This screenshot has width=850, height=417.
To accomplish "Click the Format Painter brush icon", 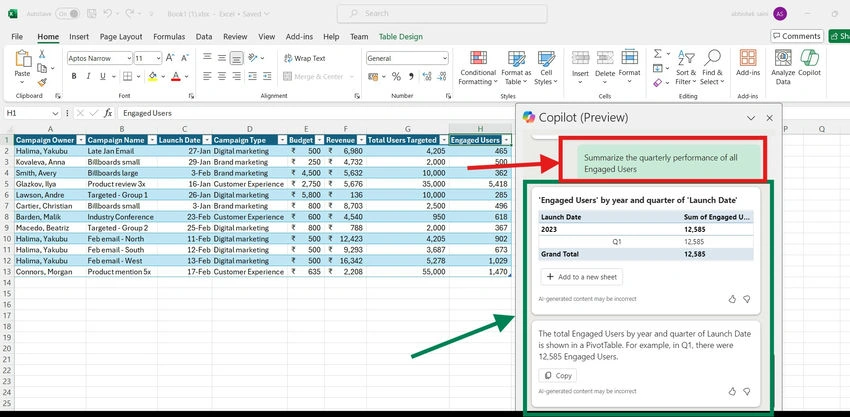I will coord(42,82).
